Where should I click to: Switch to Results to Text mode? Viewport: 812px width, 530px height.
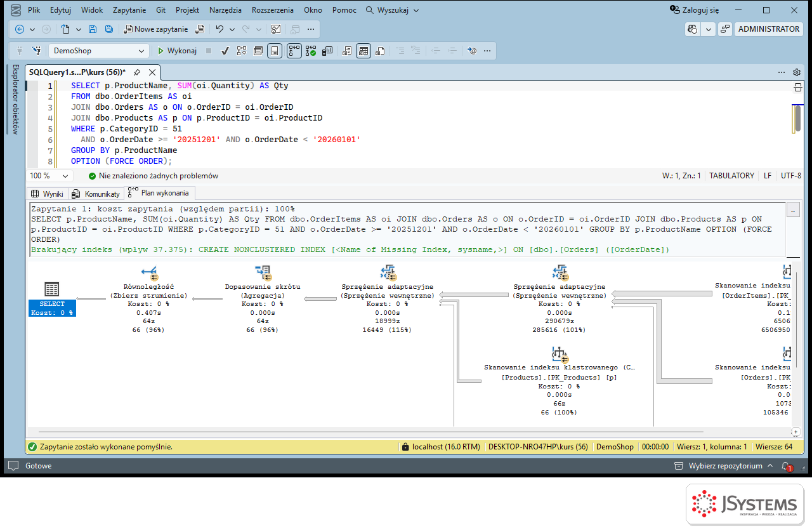point(347,51)
